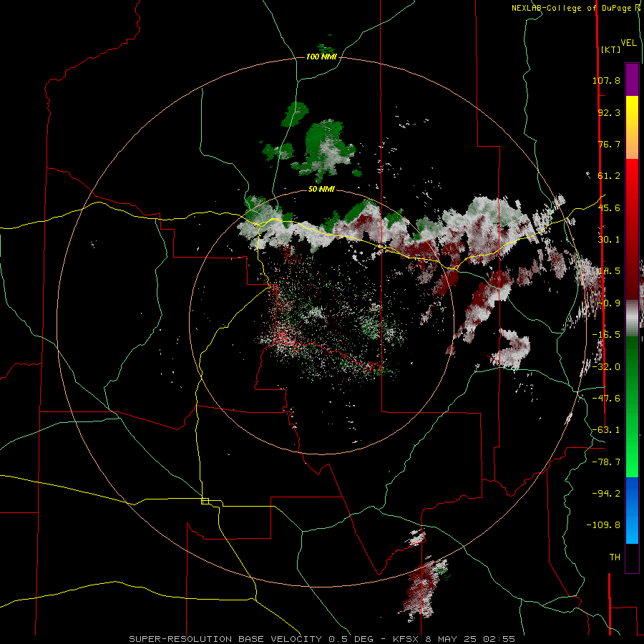Select the 76.7 velocity scale value

tap(609, 144)
